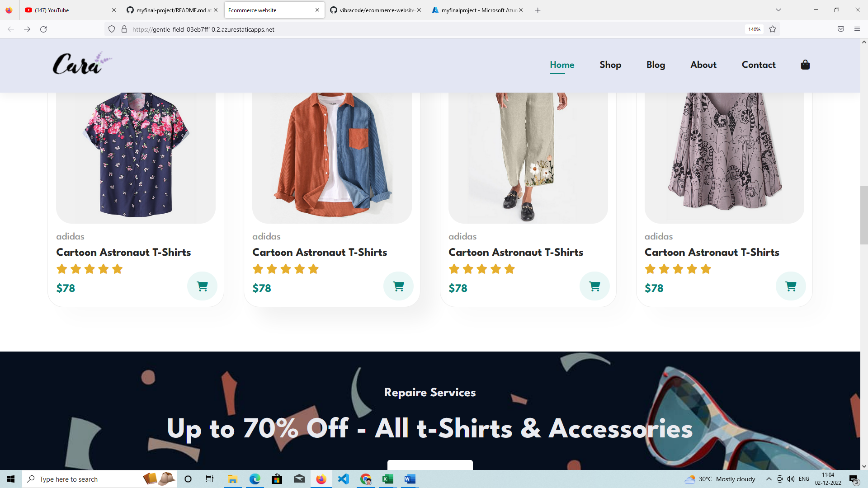
Task: Open the Firefox application menu
Action: coord(857,29)
